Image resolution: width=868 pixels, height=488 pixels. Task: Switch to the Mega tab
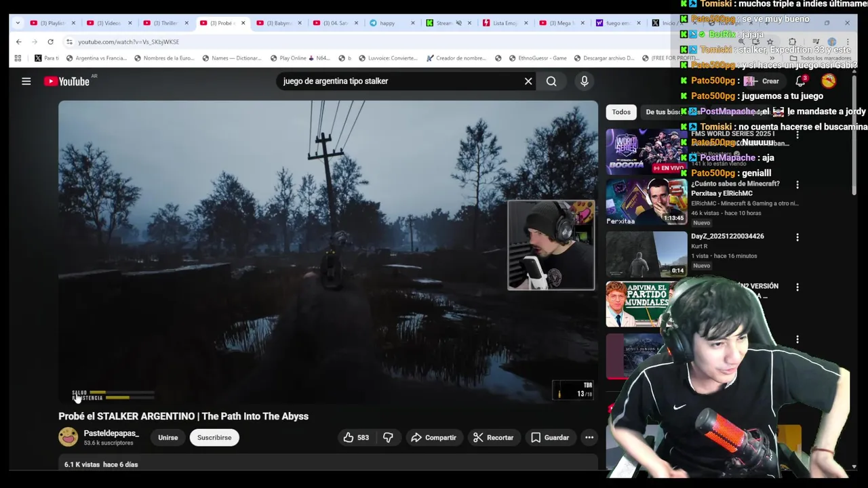coord(560,23)
